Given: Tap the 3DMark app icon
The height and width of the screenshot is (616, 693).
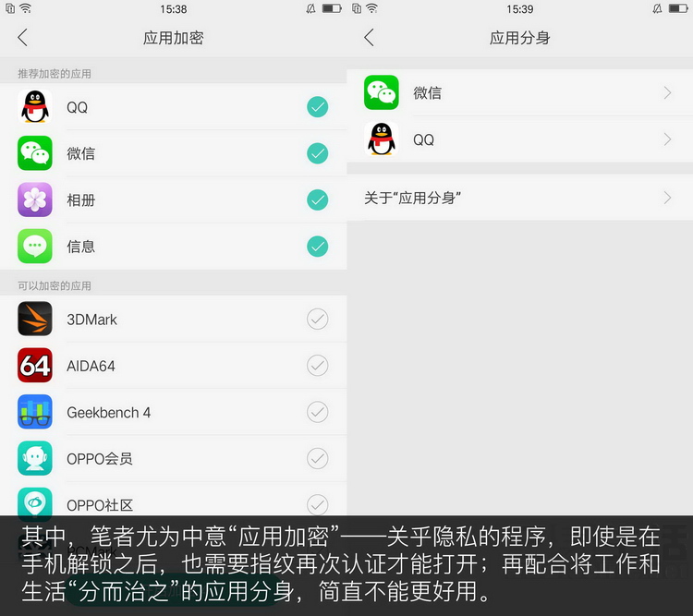Looking at the screenshot, I should tap(35, 319).
